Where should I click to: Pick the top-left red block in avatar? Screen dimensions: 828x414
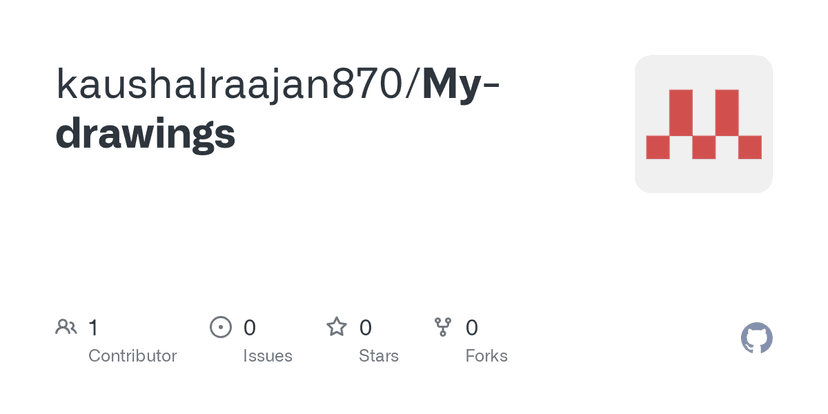(x=680, y=112)
